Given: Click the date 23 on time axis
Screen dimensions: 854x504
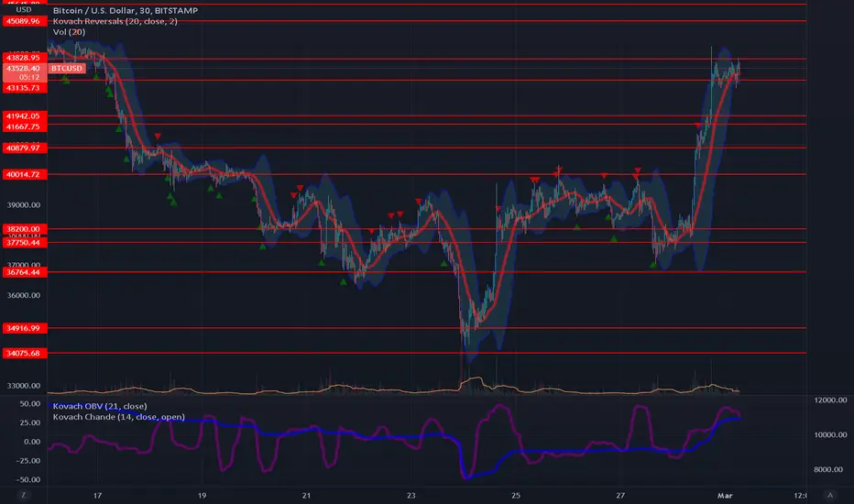Looking at the screenshot, I should [x=411, y=495].
